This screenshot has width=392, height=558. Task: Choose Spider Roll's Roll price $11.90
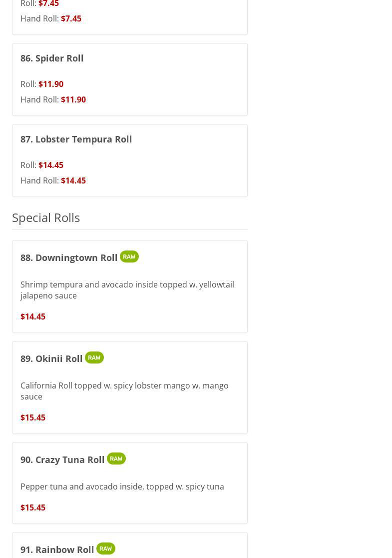51,84
